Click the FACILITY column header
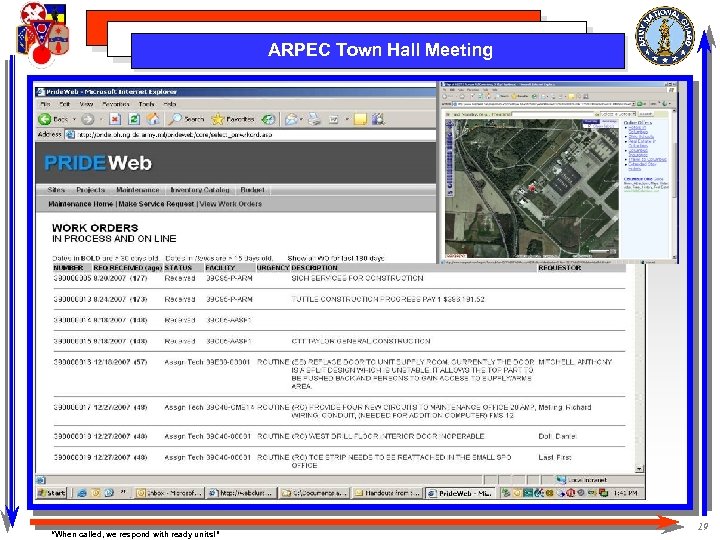720x540 pixels. point(220,268)
